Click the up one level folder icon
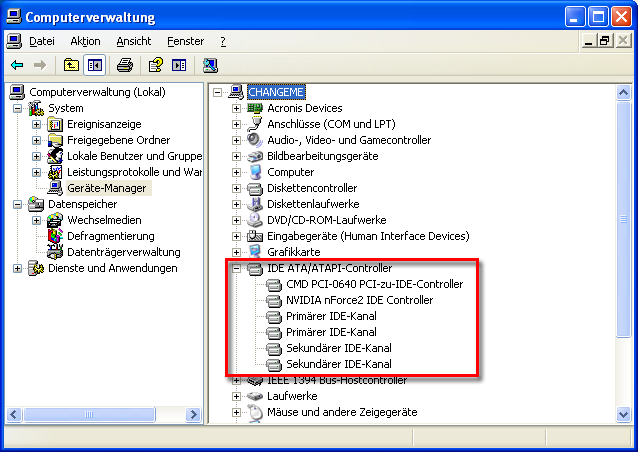 tap(71, 65)
